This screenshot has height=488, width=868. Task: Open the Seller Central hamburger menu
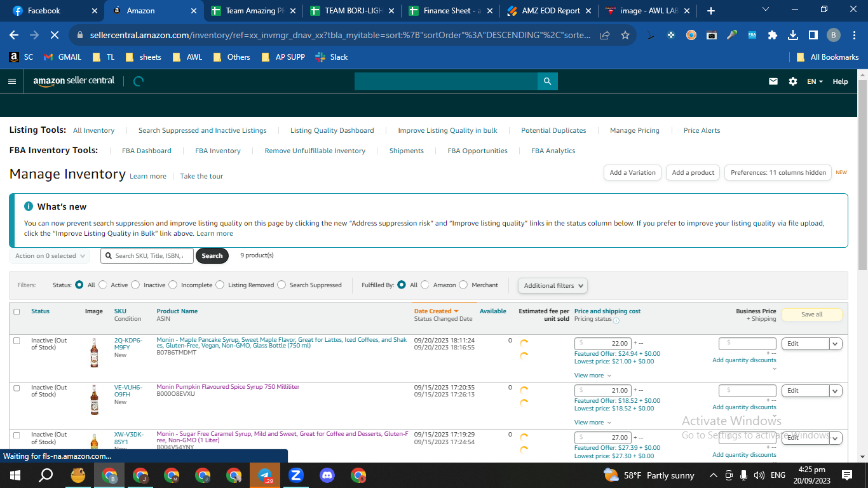12,81
